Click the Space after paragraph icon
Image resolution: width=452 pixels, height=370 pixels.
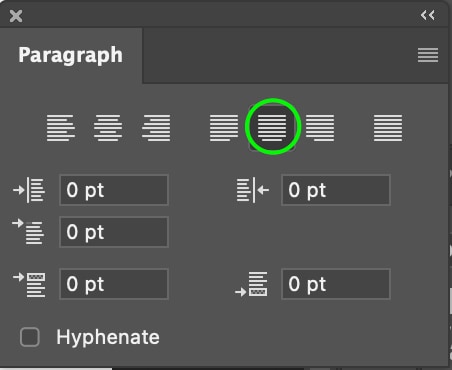pyautogui.click(x=251, y=284)
